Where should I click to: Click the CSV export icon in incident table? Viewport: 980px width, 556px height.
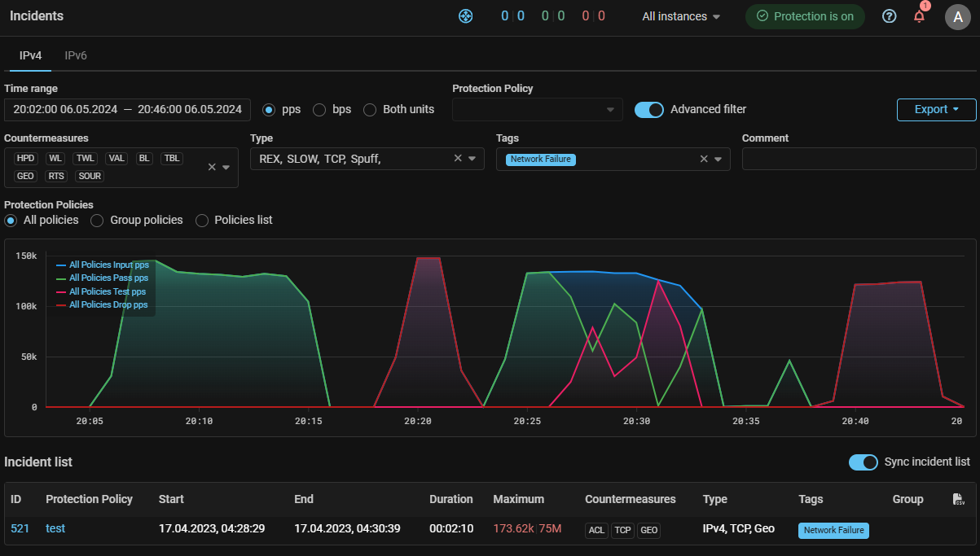click(x=959, y=499)
